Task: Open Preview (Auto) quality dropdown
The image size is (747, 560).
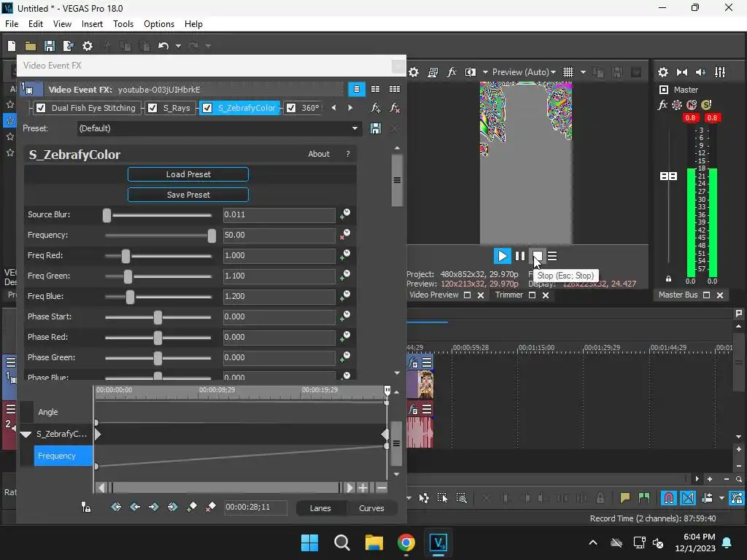Action: click(x=524, y=72)
